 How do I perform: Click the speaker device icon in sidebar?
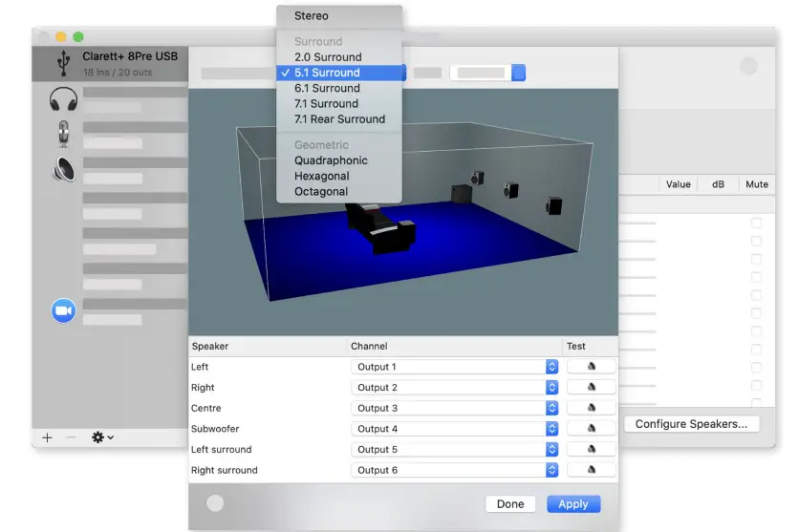coord(64,169)
